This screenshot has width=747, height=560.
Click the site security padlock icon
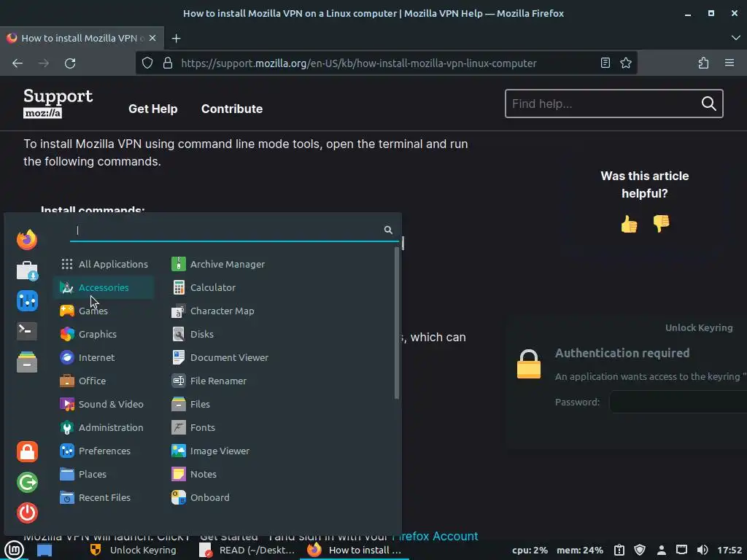(x=168, y=63)
